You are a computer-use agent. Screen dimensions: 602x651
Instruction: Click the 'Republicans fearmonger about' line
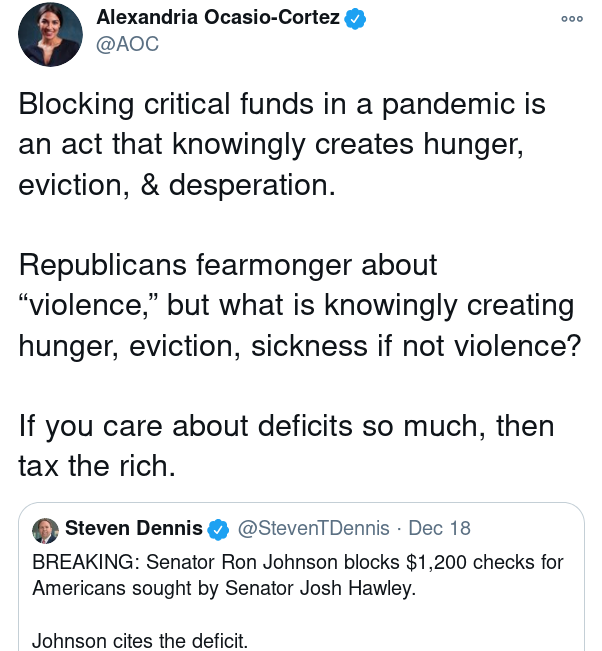click(228, 265)
